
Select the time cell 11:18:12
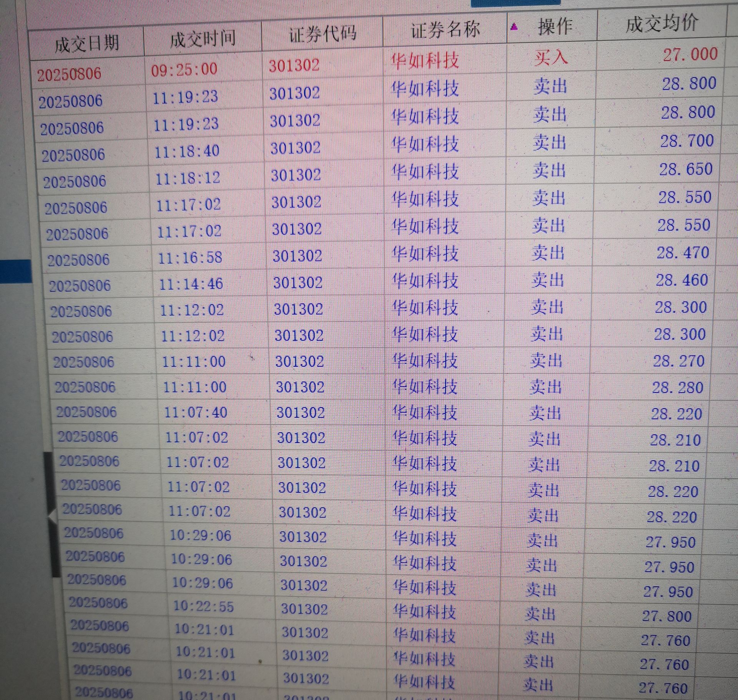tap(188, 178)
